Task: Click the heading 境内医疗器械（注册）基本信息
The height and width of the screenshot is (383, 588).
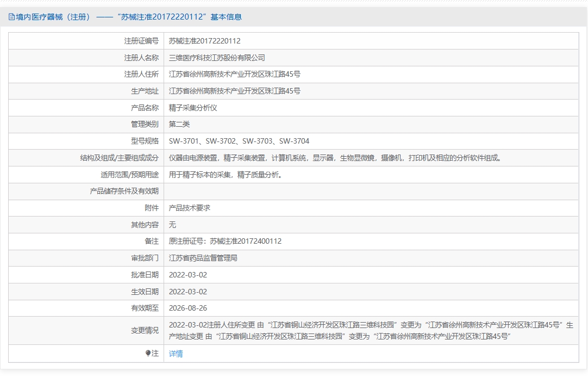Action: [128, 17]
